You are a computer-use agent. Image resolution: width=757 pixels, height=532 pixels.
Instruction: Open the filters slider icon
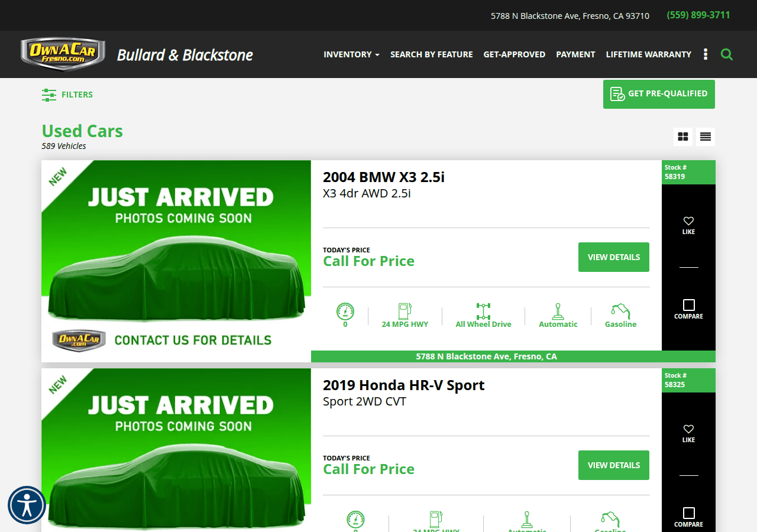point(49,95)
